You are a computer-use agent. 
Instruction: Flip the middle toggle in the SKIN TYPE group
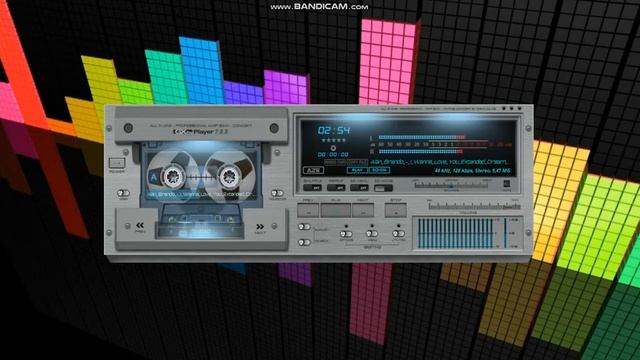click(x=372, y=234)
